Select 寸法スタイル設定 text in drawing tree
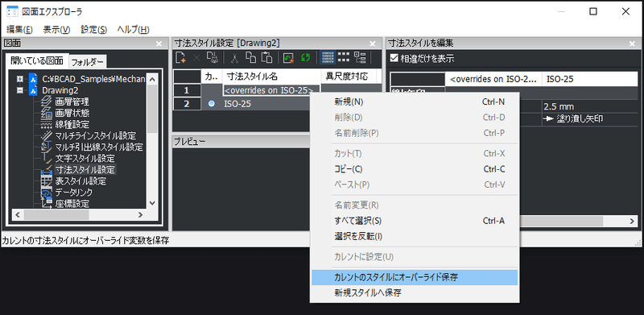Screen dimensions: 644x315 (x=85, y=169)
